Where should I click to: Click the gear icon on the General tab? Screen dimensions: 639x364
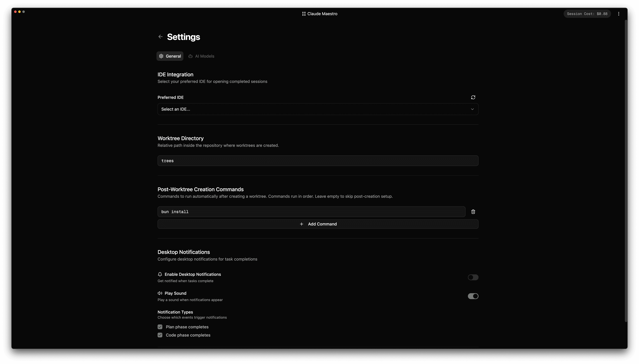coord(161,56)
